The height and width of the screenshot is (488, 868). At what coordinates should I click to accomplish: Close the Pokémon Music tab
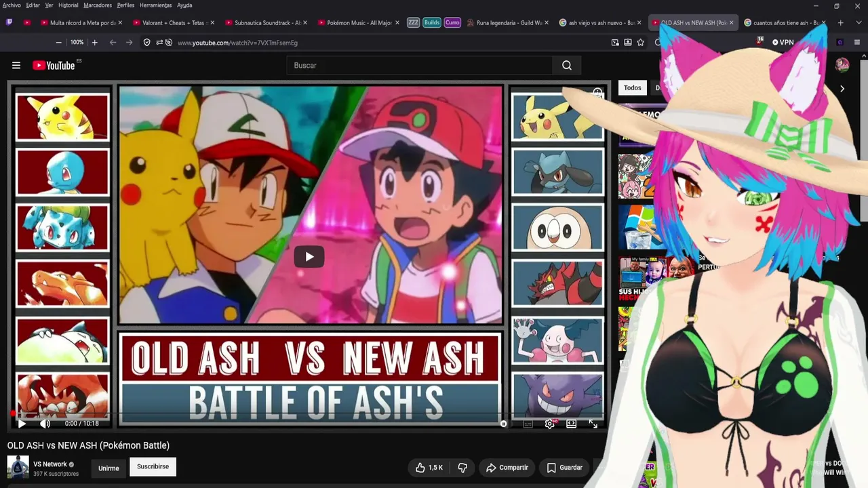397,22
